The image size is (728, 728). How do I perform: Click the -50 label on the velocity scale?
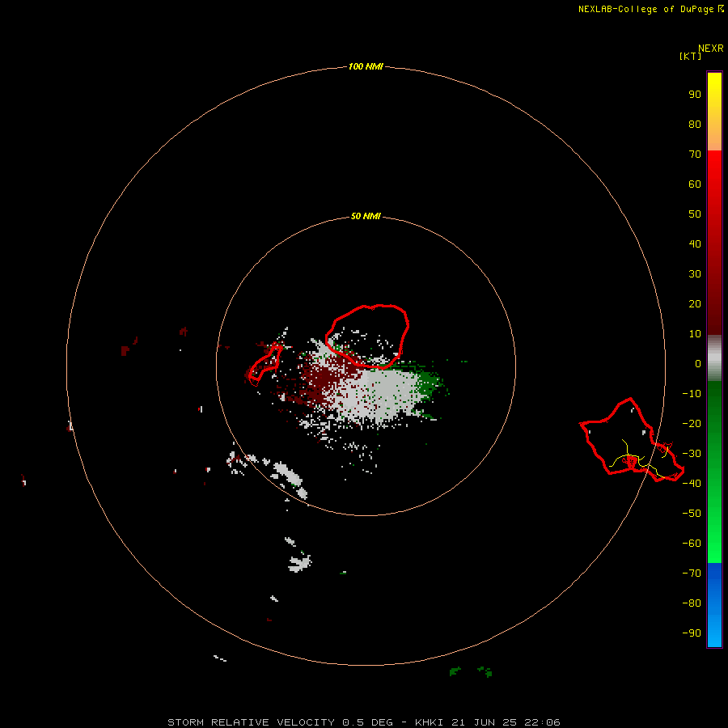pos(692,513)
